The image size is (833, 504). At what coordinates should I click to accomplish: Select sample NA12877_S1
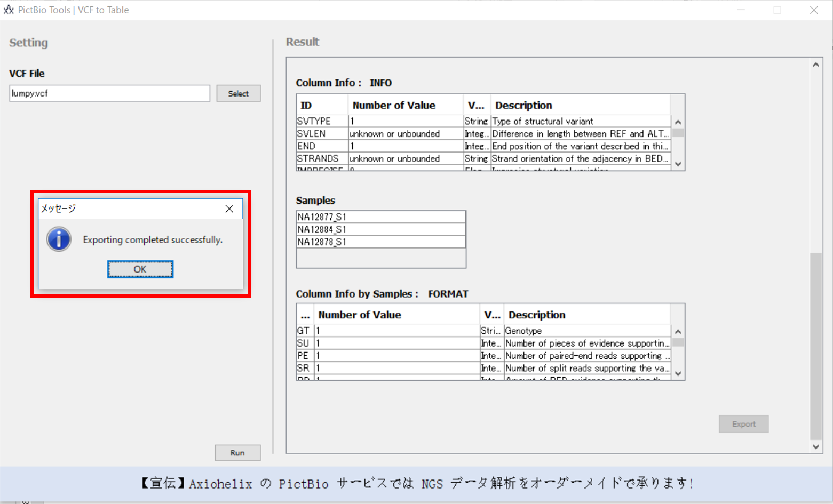point(380,217)
